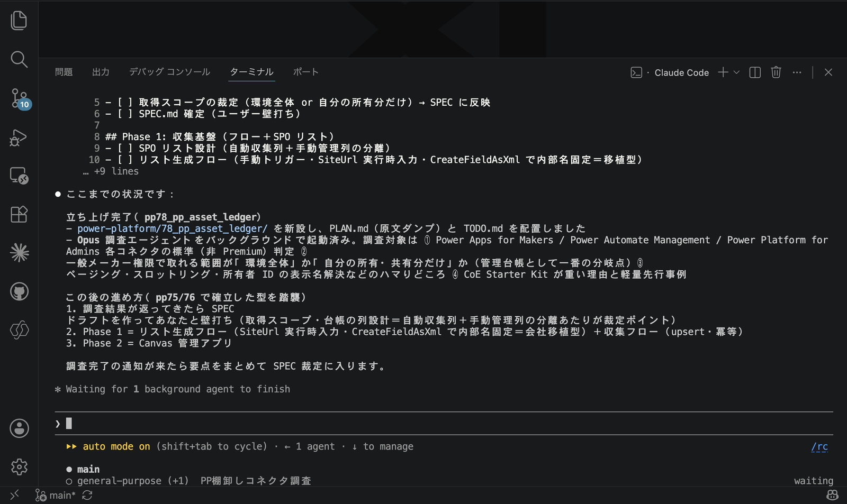Click the remote window indicator in status bar
This screenshot has height=504, width=847.
click(x=14, y=495)
